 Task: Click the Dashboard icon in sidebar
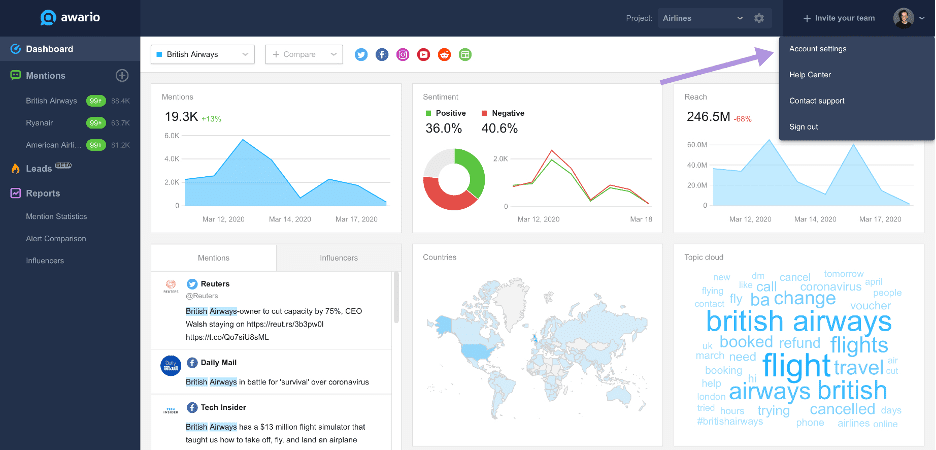tap(16, 49)
